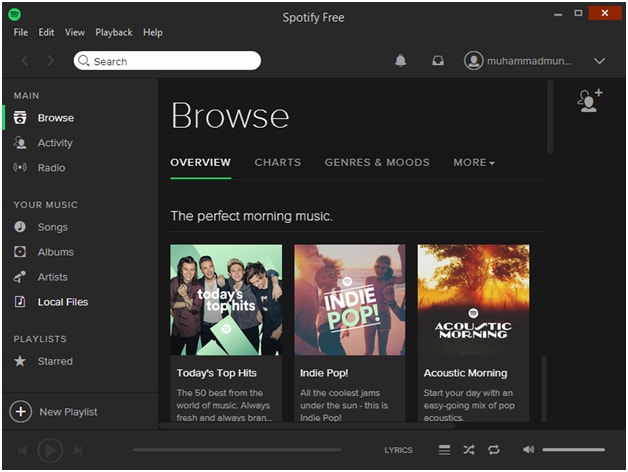Click the magnifier icon in search box
Image resolution: width=628 pixels, height=472 pixels.
click(x=83, y=61)
